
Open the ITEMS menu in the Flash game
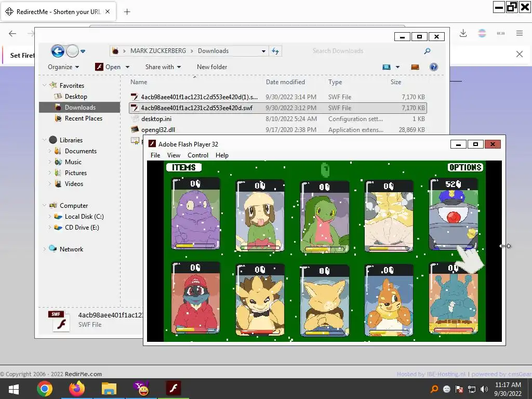coord(183,167)
